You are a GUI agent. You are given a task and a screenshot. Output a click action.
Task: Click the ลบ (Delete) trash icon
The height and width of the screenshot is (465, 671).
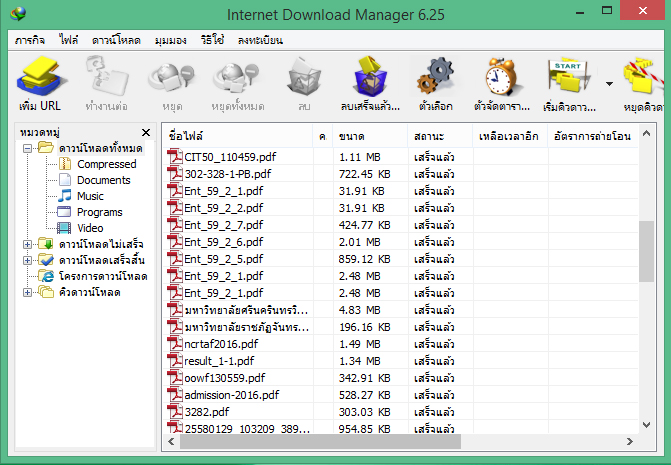[304, 77]
